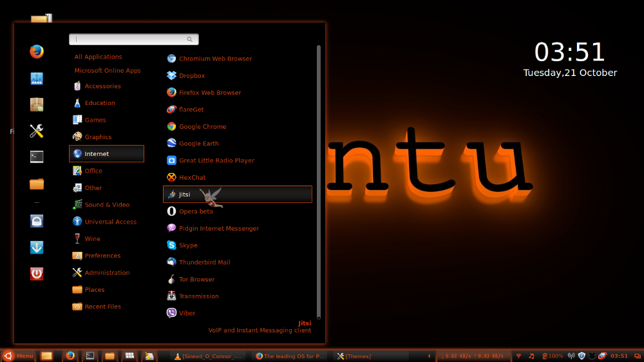Click the application list vertical scrollbar

point(319,182)
